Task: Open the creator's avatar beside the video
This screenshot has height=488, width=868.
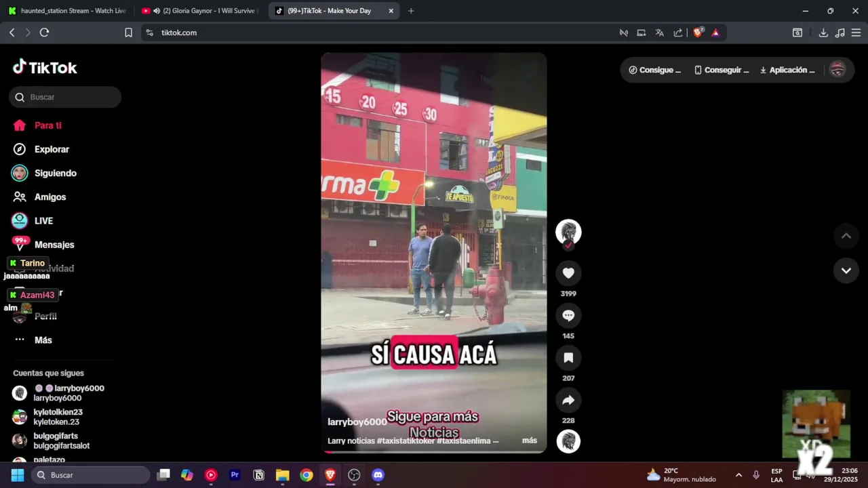Action: [x=568, y=232]
